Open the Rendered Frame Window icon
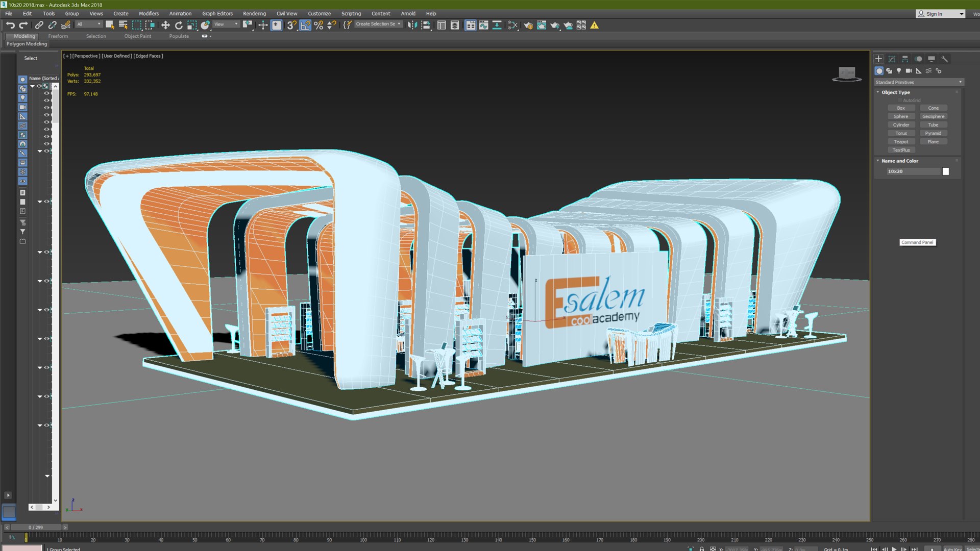The image size is (980, 551). tap(542, 25)
